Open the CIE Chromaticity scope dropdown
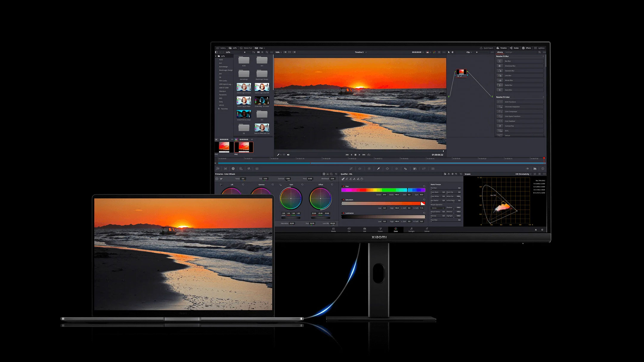This screenshot has height=362, width=644. pos(523,174)
